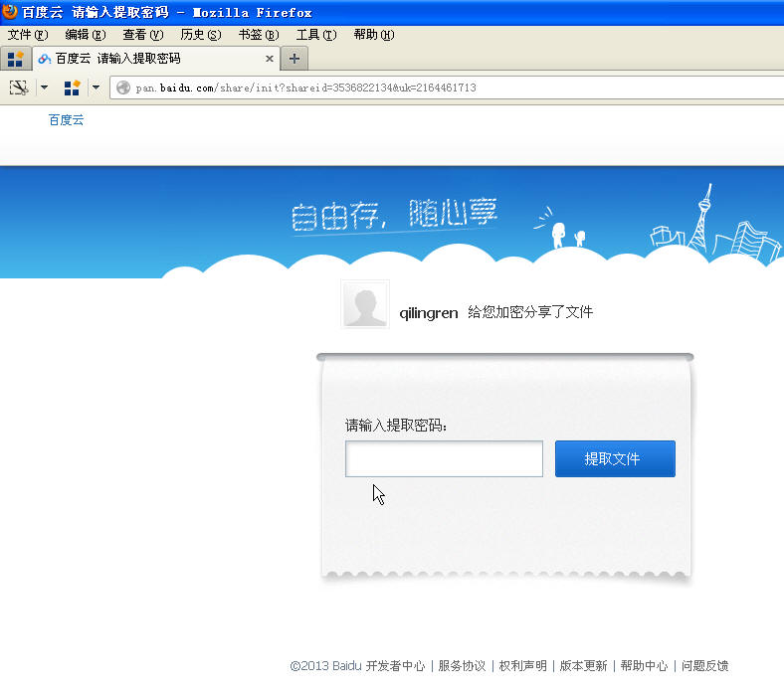The height and width of the screenshot is (696, 784).
Task: Open the 查看(V) menu
Action: (143, 35)
